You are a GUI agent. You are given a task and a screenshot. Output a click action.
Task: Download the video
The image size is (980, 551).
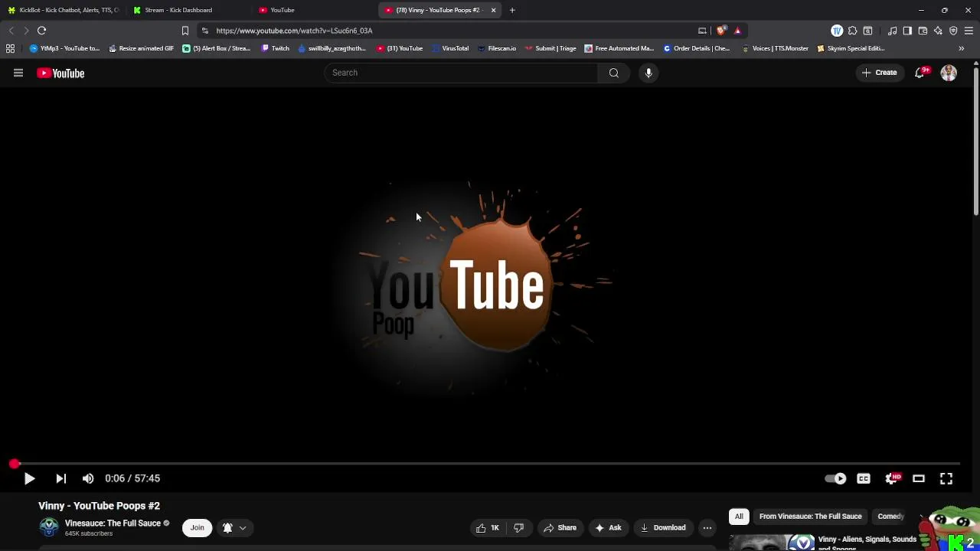pos(663,527)
